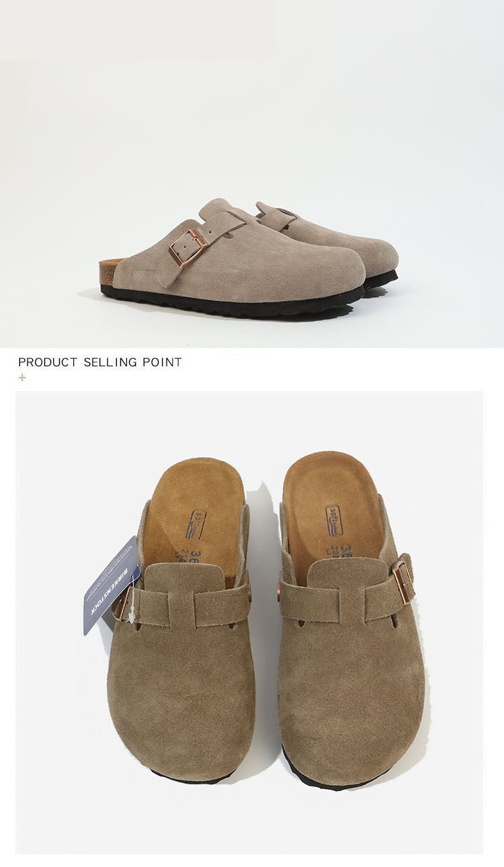Click the PRODUCT SELLING POINT heading
This screenshot has width=504, height=867.
pos(100,362)
